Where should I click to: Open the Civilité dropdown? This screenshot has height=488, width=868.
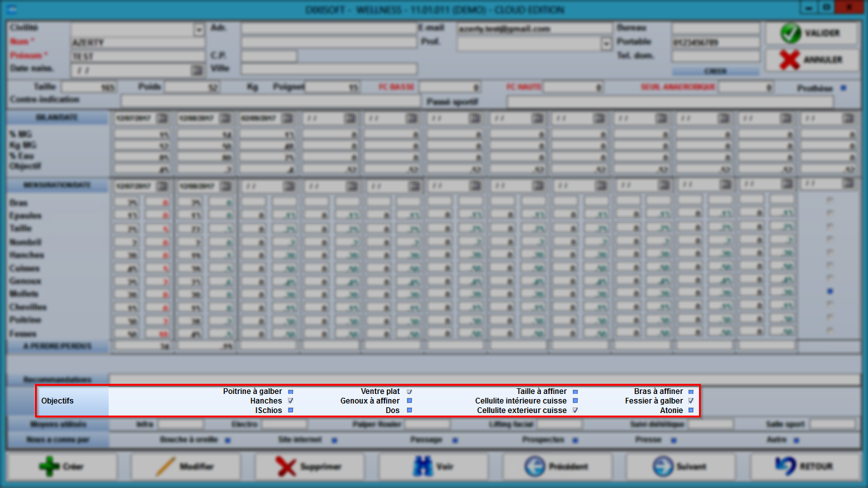[x=199, y=30]
